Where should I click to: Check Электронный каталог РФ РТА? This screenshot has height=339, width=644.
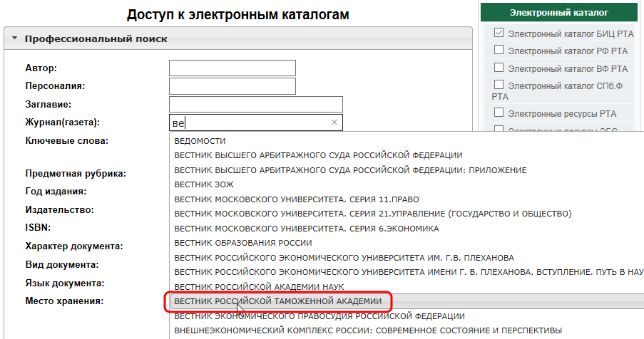tap(499, 50)
